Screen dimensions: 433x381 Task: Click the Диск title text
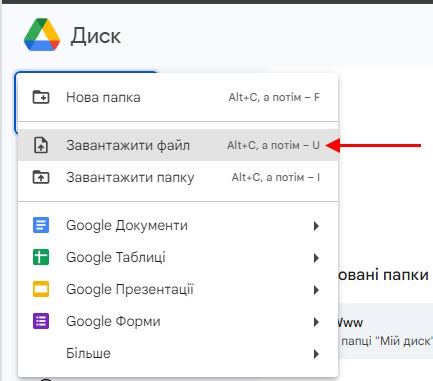click(x=96, y=36)
